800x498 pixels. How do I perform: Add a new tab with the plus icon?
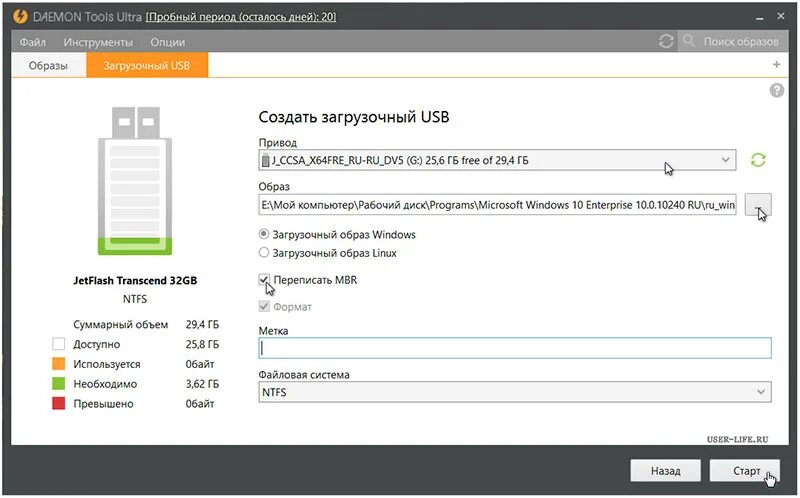tap(776, 64)
